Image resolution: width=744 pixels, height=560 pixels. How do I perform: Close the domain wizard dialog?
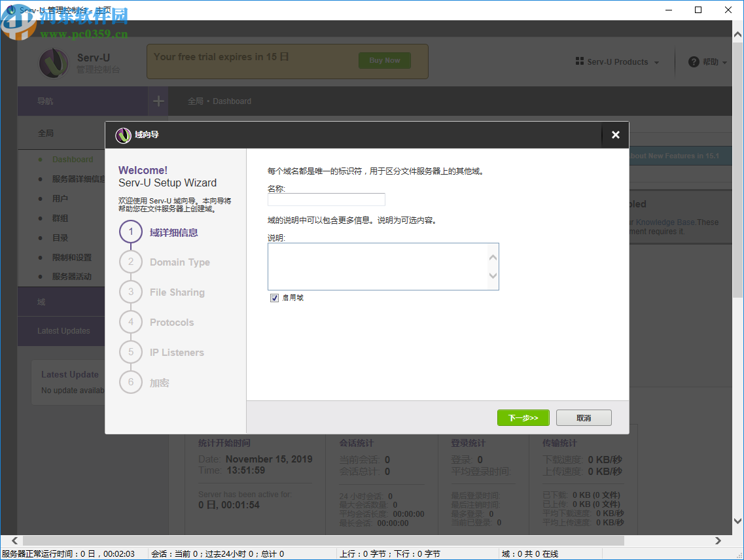[x=615, y=135]
